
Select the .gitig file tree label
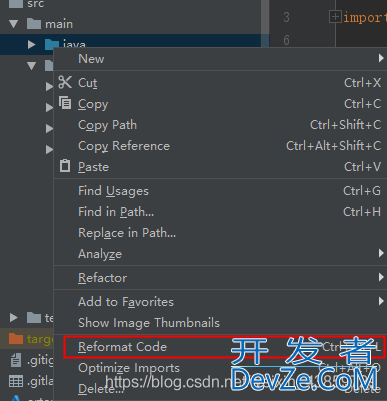pyautogui.click(x=40, y=360)
